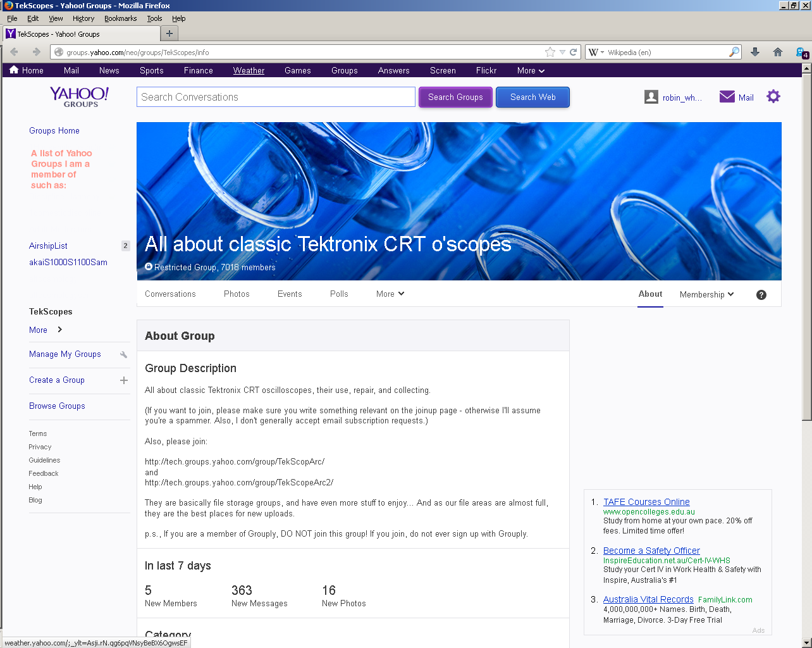Open the Firefox downloads arrow icon

[x=755, y=52]
